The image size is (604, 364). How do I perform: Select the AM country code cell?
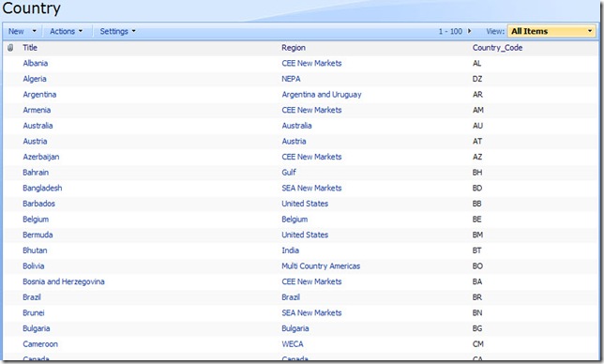(x=478, y=110)
